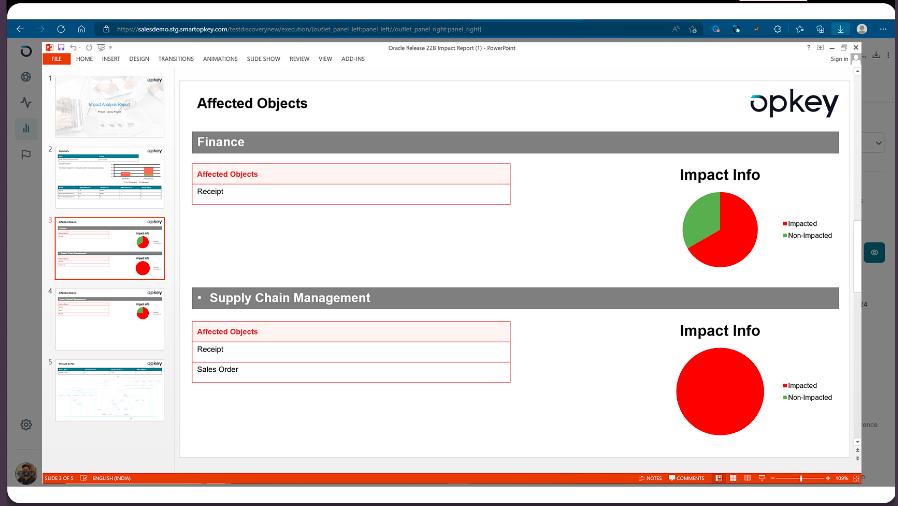Click the Receipt row under Finance
Image resolution: width=898 pixels, height=506 pixels.
coord(351,193)
